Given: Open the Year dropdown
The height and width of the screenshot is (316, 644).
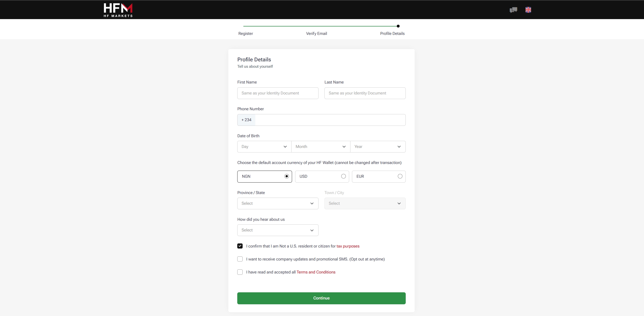Looking at the screenshot, I should (378, 147).
